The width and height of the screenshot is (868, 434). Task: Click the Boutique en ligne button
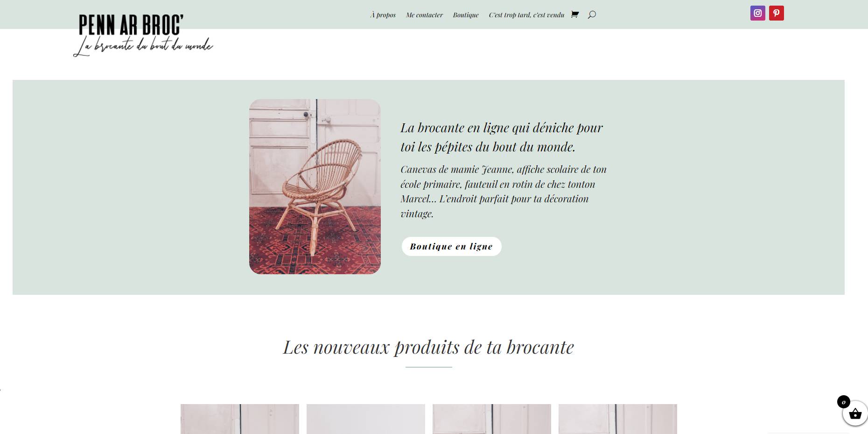pyautogui.click(x=451, y=246)
